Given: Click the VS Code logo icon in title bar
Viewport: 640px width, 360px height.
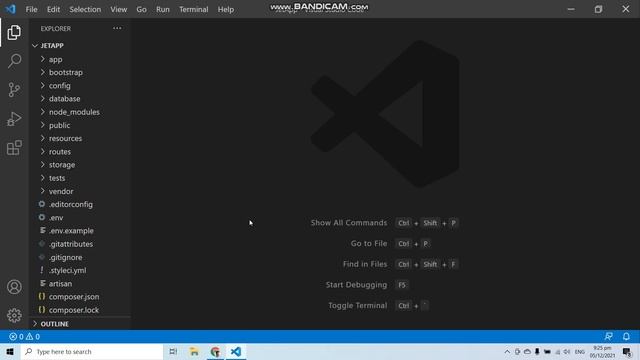Looking at the screenshot, I should pyautogui.click(x=10, y=9).
